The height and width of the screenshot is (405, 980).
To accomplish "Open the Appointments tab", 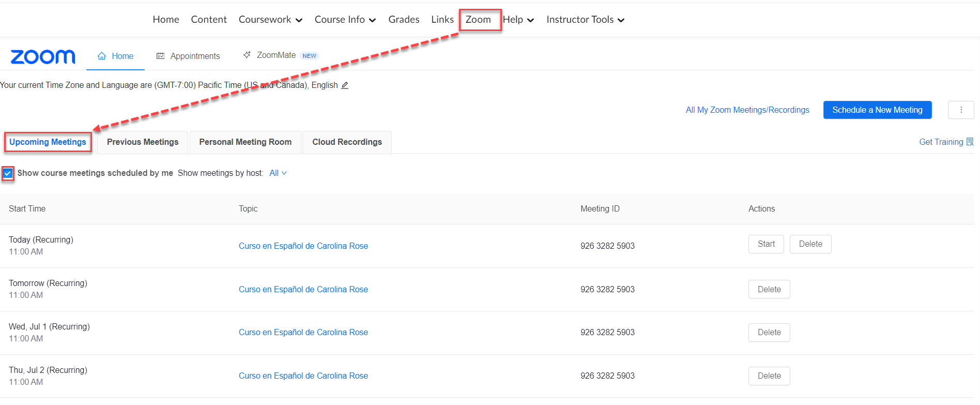I will point(188,56).
